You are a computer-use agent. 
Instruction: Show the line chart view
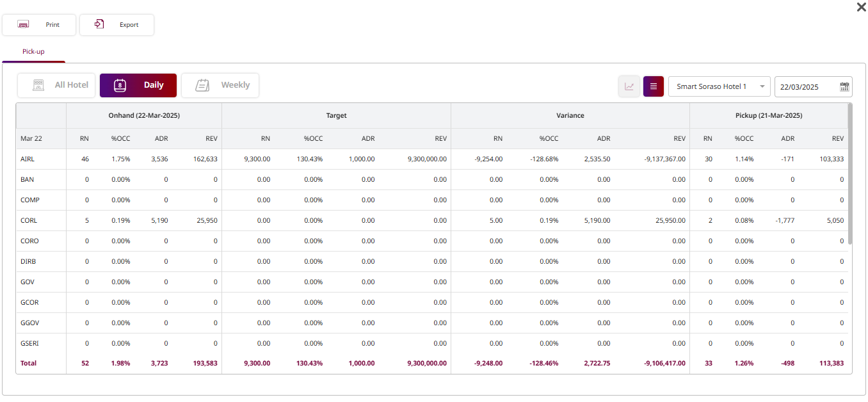tap(629, 86)
